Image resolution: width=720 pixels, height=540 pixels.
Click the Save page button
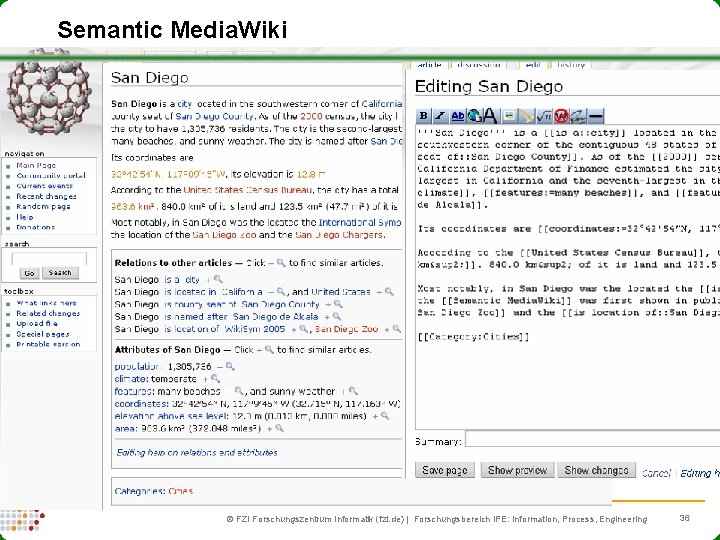point(444,470)
